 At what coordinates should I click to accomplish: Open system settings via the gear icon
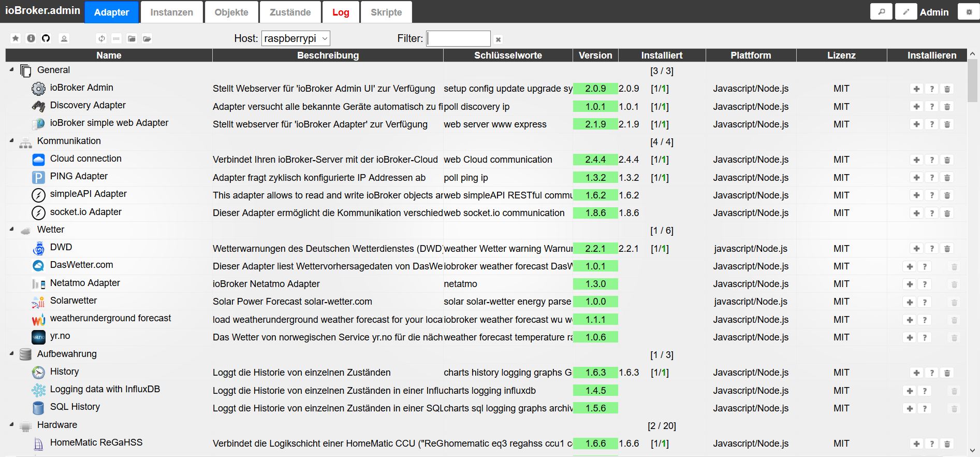[969, 11]
